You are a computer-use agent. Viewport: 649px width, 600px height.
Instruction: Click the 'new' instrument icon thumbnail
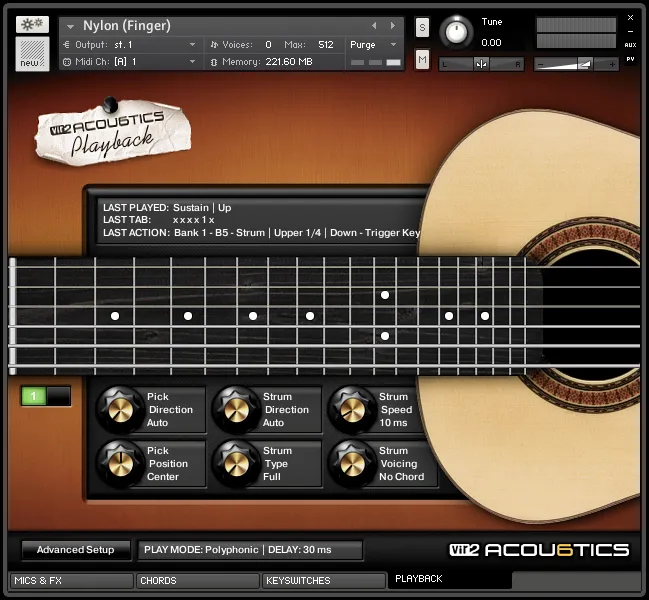[32, 54]
